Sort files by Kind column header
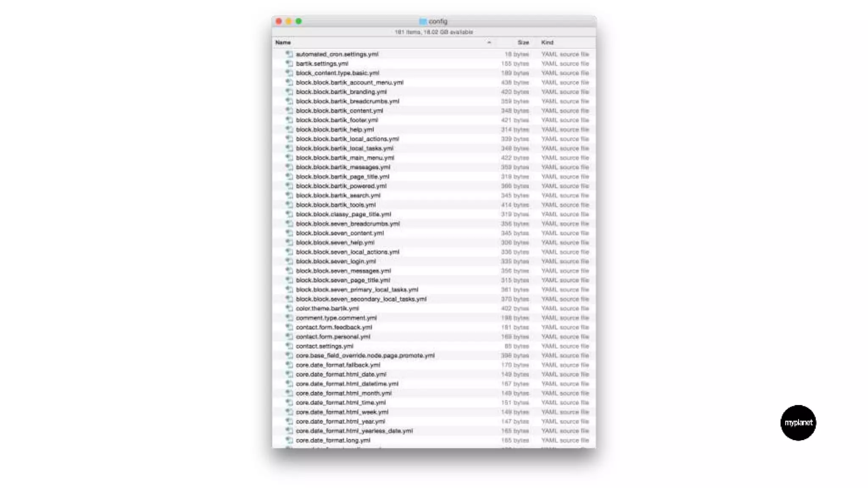 (x=547, y=42)
